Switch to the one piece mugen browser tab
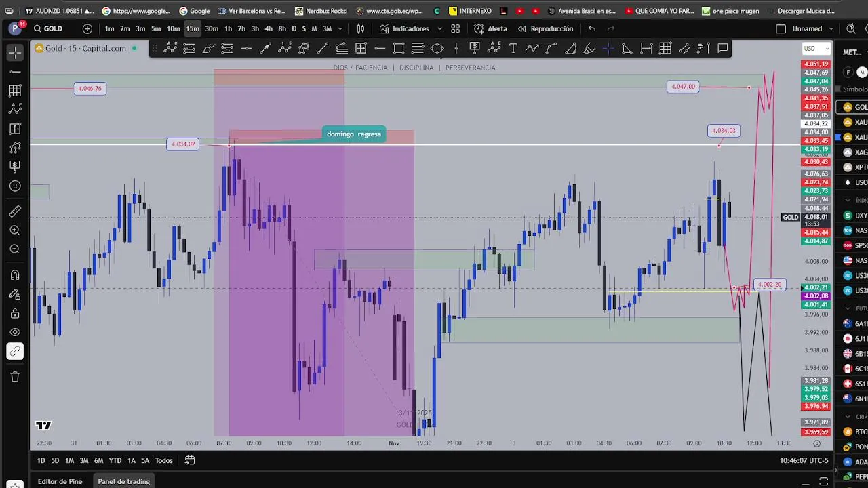 coord(730,11)
